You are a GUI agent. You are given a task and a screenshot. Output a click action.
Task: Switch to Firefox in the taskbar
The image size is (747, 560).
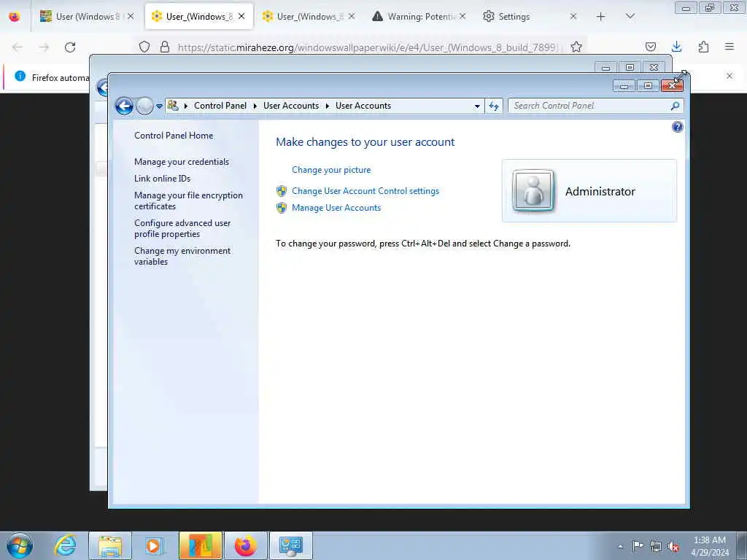click(x=246, y=545)
